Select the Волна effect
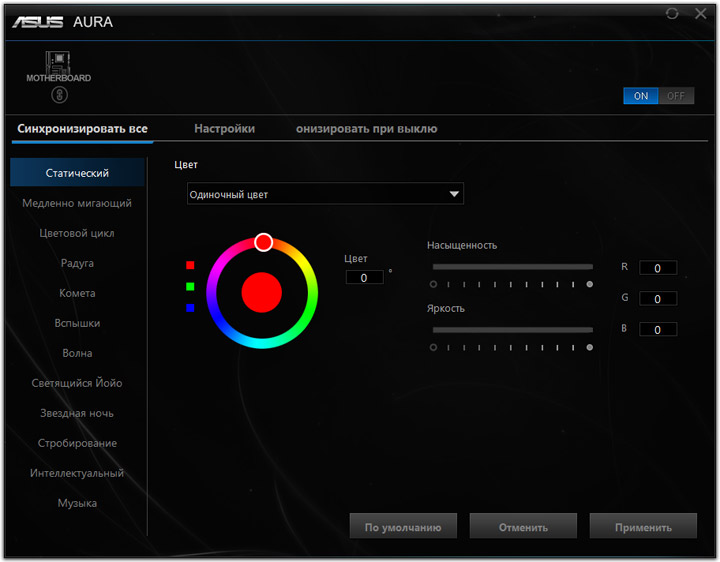720x562 pixels. coord(77,353)
